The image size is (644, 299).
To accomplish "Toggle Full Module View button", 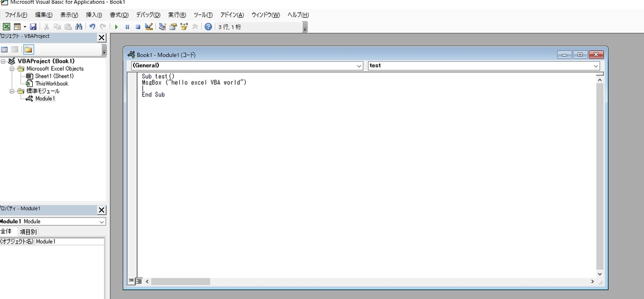I will 139,281.
